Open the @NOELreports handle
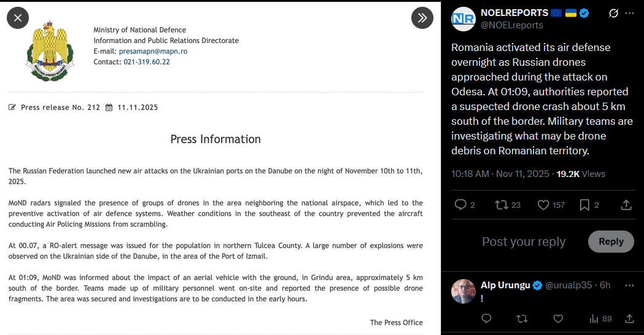 pos(512,25)
